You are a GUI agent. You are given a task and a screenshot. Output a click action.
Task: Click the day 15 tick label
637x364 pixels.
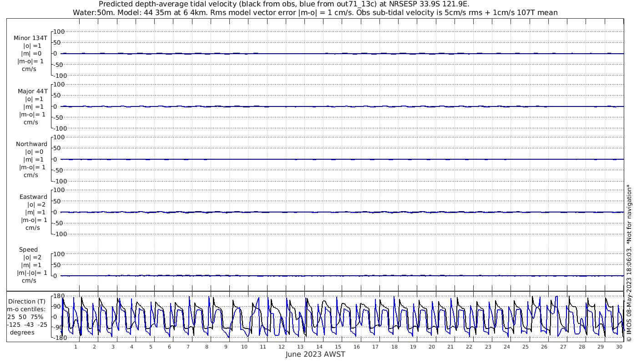click(338, 347)
